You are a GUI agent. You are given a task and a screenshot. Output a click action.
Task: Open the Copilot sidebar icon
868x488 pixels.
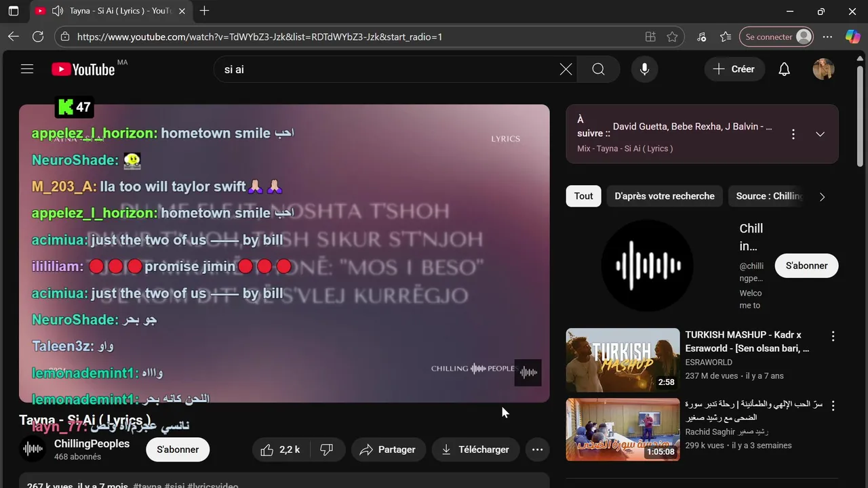(852, 37)
